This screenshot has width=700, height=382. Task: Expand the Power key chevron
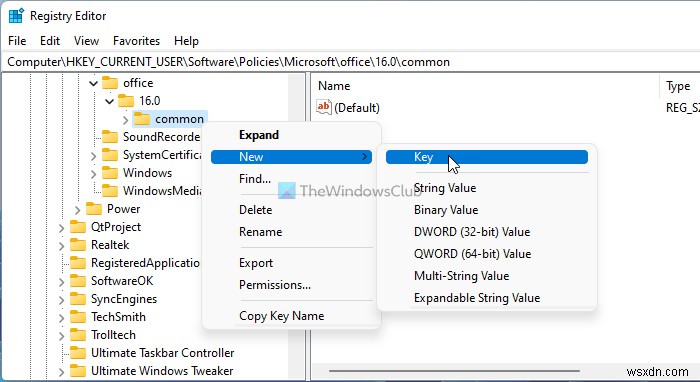(x=77, y=209)
